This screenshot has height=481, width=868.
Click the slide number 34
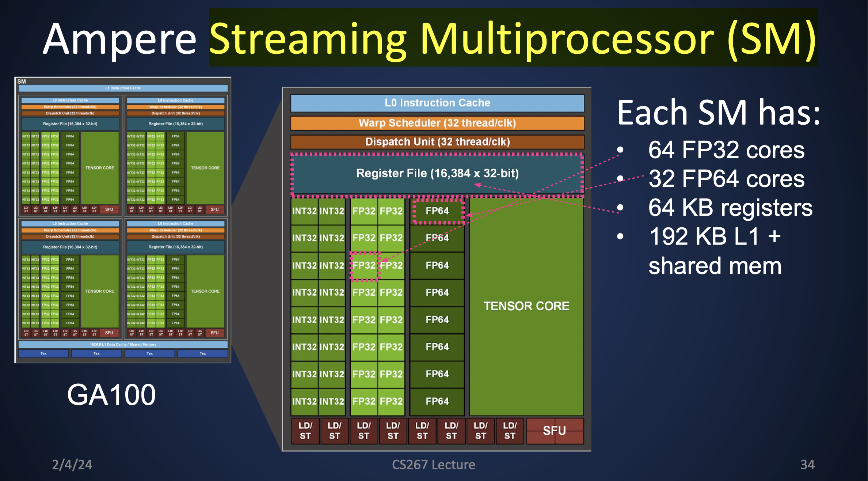coord(807,465)
